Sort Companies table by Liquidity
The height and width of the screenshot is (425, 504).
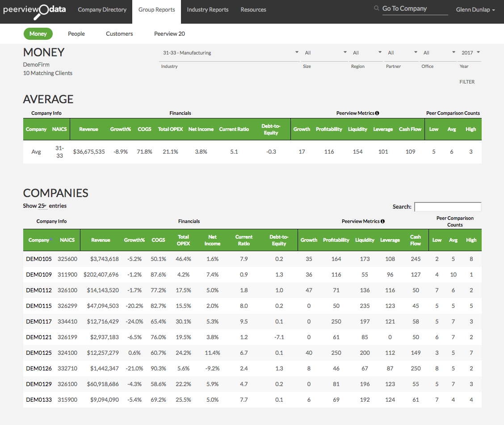pyautogui.click(x=365, y=240)
